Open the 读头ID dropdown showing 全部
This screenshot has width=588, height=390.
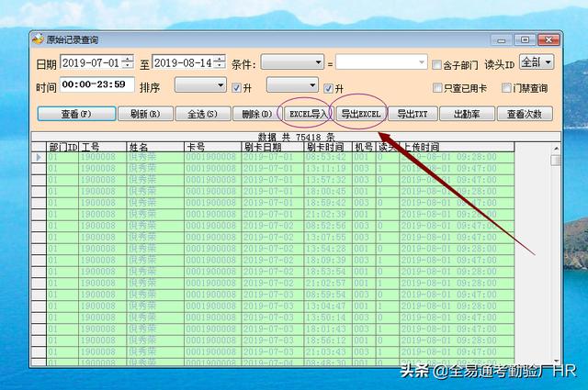pyautogui.click(x=537, y=61)
